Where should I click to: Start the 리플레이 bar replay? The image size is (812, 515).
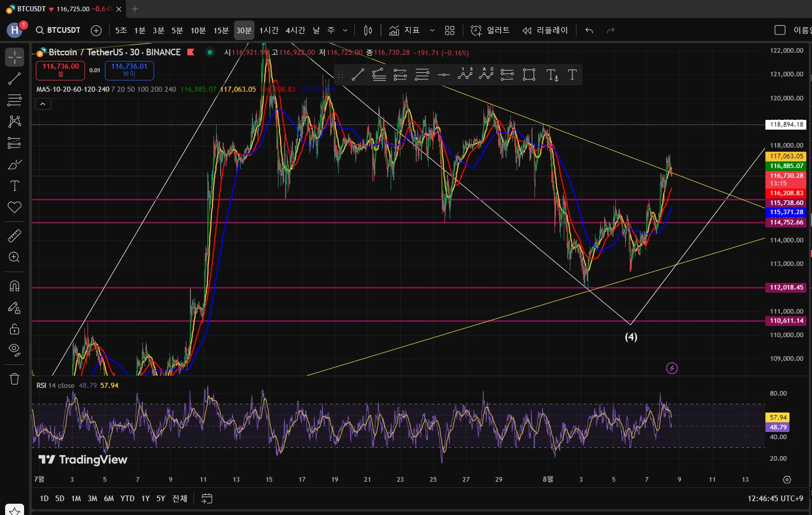tap(545, 30)
